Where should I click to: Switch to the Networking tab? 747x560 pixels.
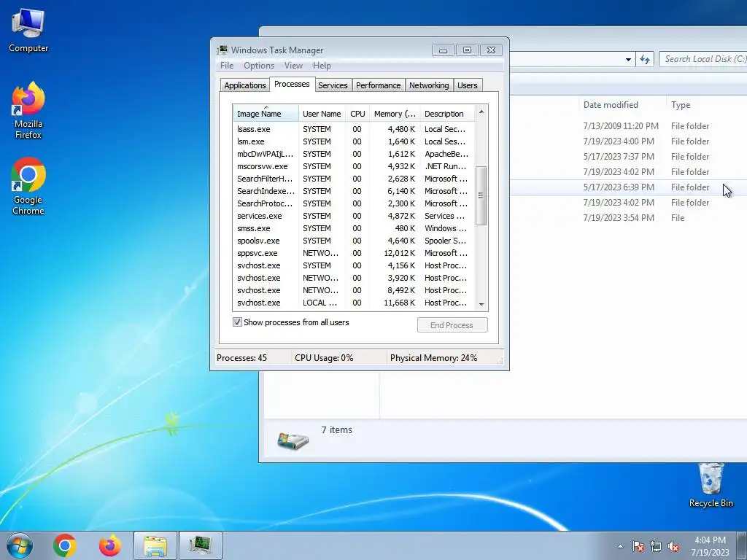point(429,85)
